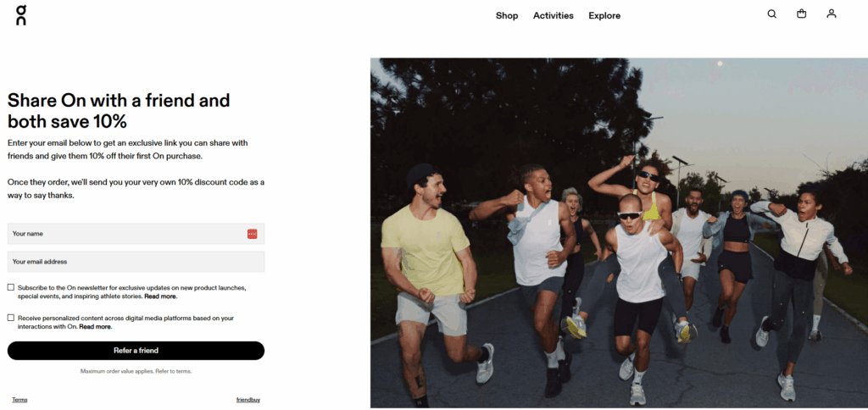
Task: Open the shopping bag icon
Action: tap(802, 14)
